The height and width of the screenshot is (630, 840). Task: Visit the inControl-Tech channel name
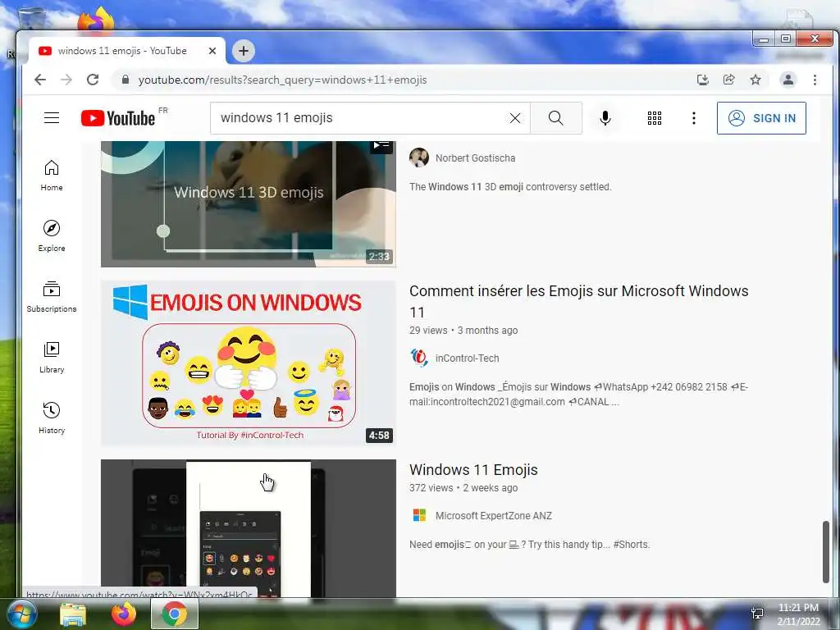[x=467, y=358]
